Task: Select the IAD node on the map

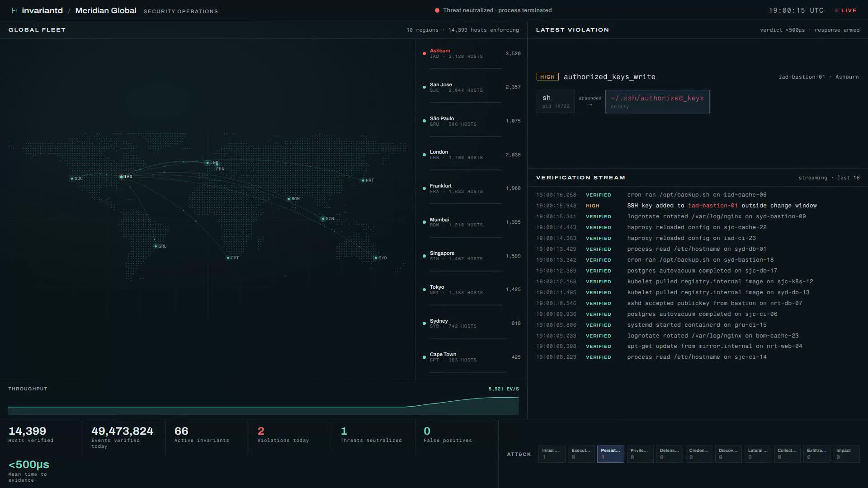Action: click(121, 177)
